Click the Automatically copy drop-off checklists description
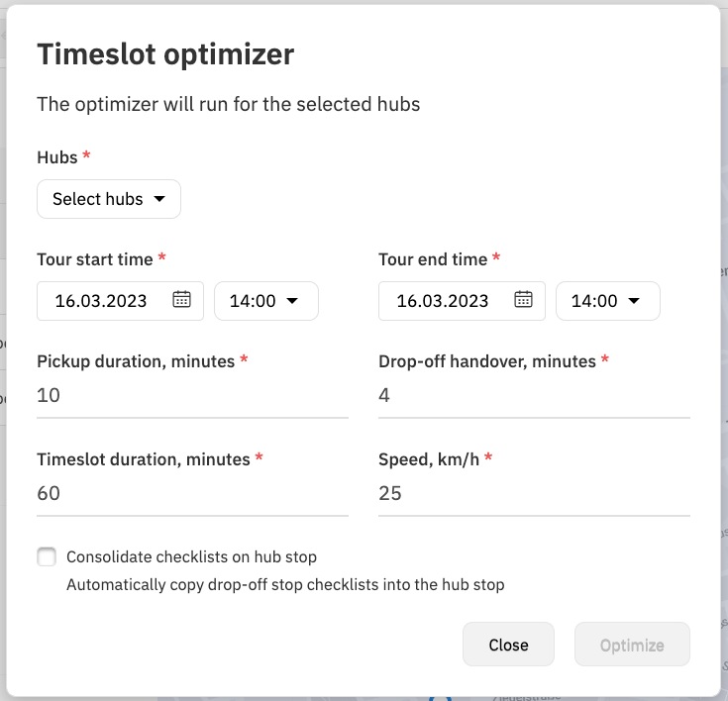This screenshot has width=728, height=701. (x=285, y=584)
